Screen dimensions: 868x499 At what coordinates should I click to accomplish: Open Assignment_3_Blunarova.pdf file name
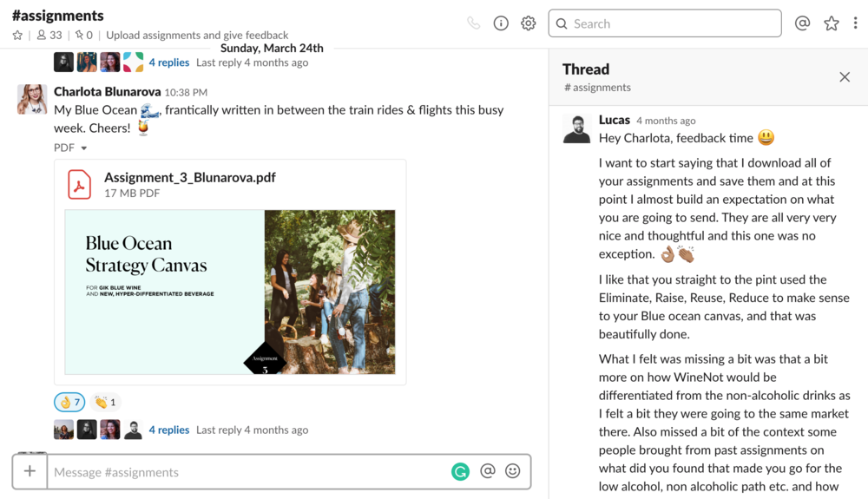click(x=190, y=178)
